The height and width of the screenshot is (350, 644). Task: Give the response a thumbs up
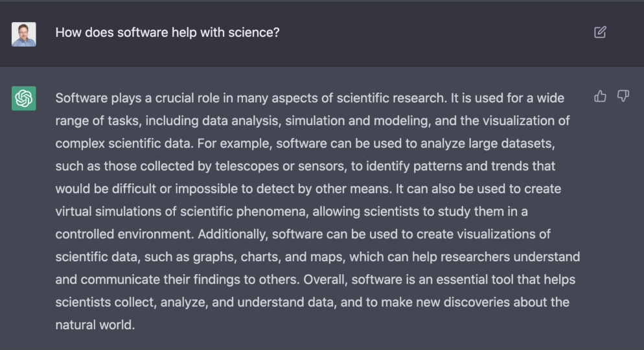[x=600, y=97]
